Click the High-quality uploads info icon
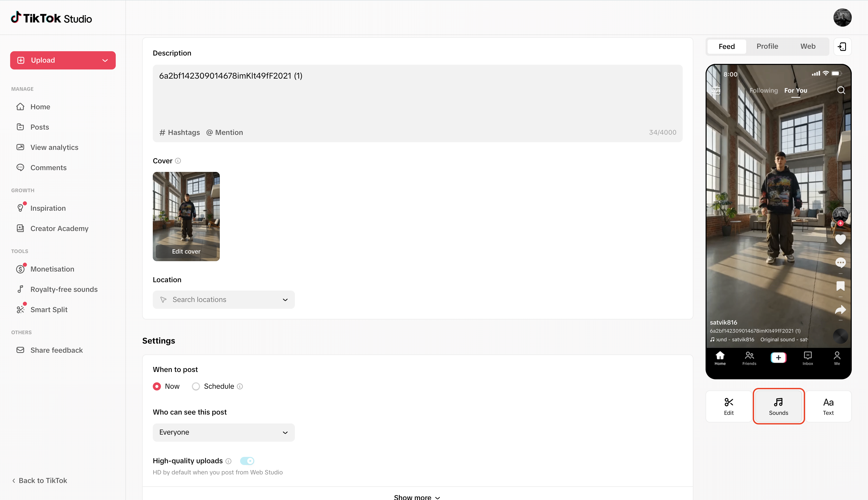This screenshot has height=500, width=868. [229, 461]
